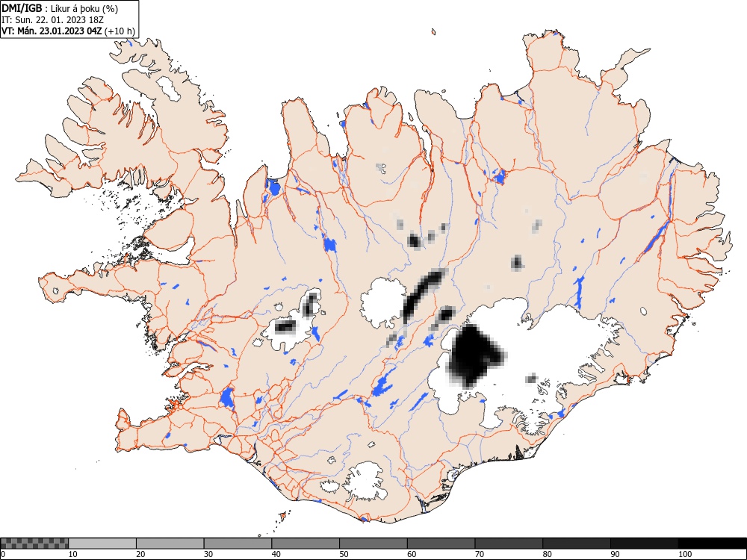Click the elongated black fog streak beside Hofsjökull

(x=423, y=293)
